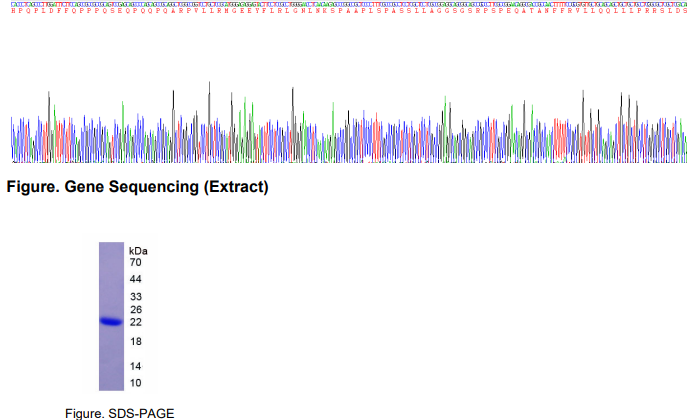Click the sequencing chromatogram trace image
Image resolution: width=693 pixels, height=420 pixels.
click(x=349, y=122)
